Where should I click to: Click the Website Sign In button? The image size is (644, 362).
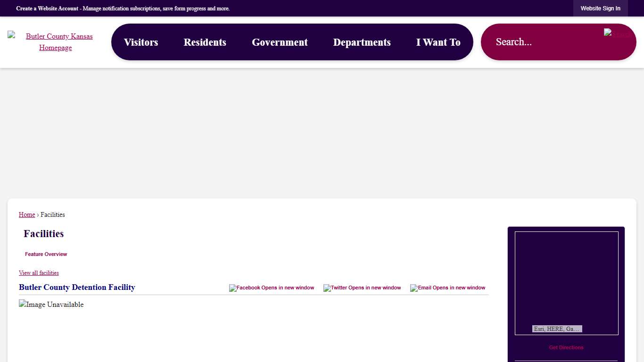tap(600, 8)
